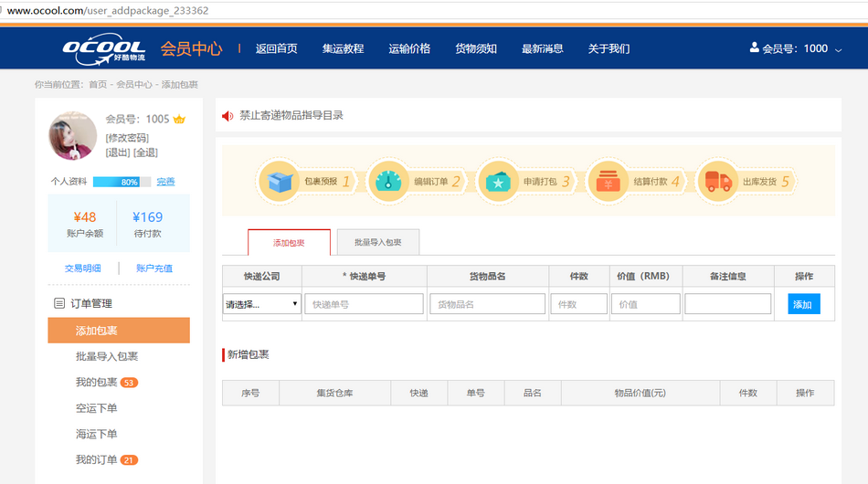Click the red speaker announcement icon
Screen dimensions: 868x484
[x=228, y=116]
